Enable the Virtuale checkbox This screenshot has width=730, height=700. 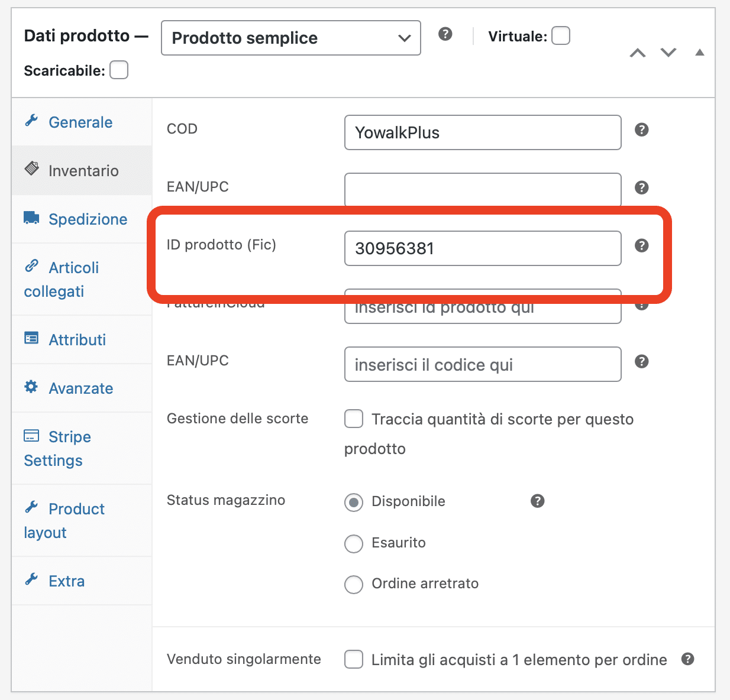[x=561, y=36]
